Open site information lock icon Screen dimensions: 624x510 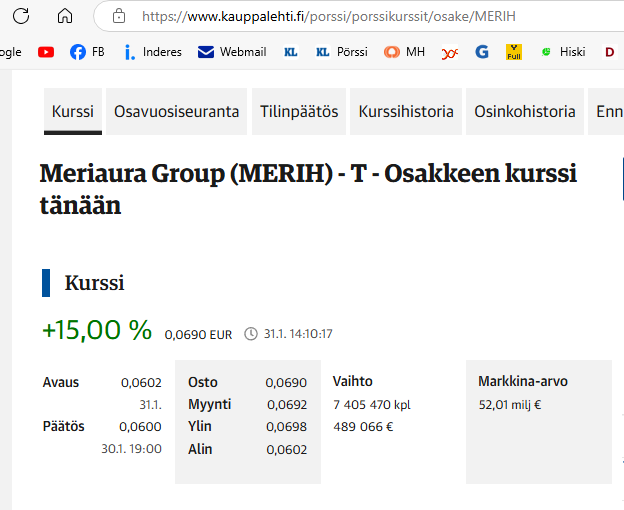(119, 16)
